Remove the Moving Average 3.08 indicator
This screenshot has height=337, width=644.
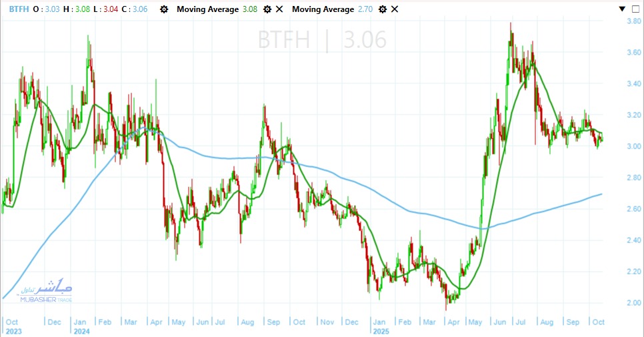tap(279, 9)
